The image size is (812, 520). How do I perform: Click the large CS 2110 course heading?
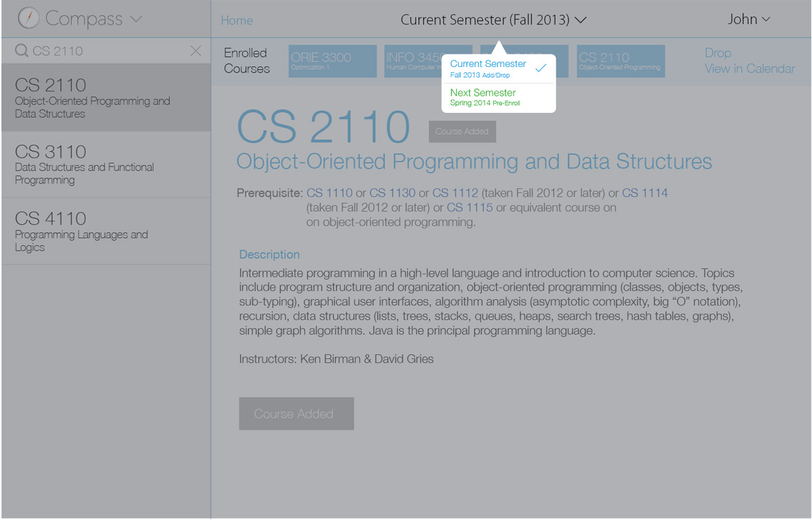[x=323, y=127]
